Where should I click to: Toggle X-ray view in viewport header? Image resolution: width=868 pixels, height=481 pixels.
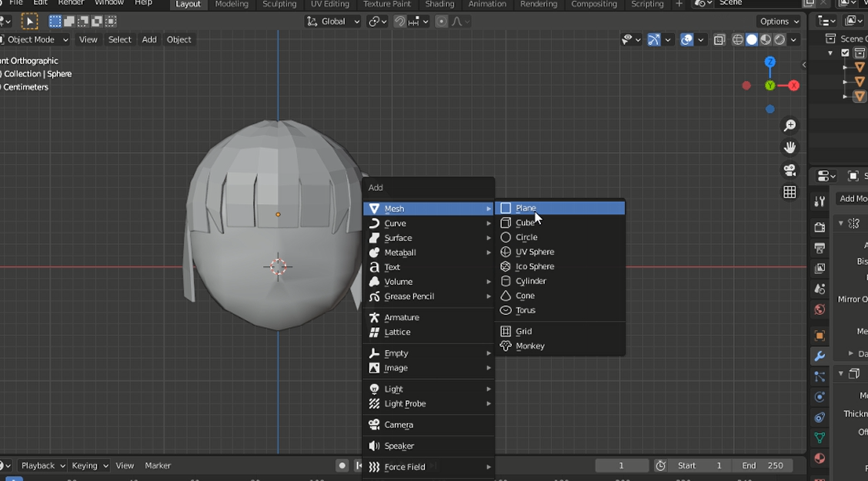click(x=719, y=40)
